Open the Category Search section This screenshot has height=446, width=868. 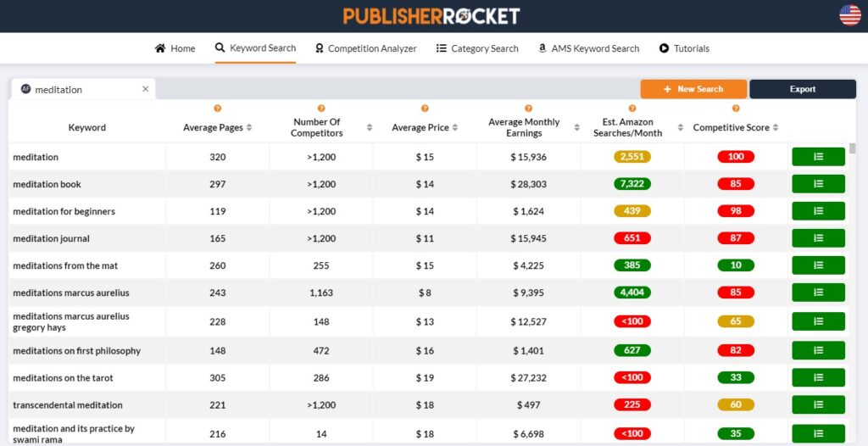point(477,49)
